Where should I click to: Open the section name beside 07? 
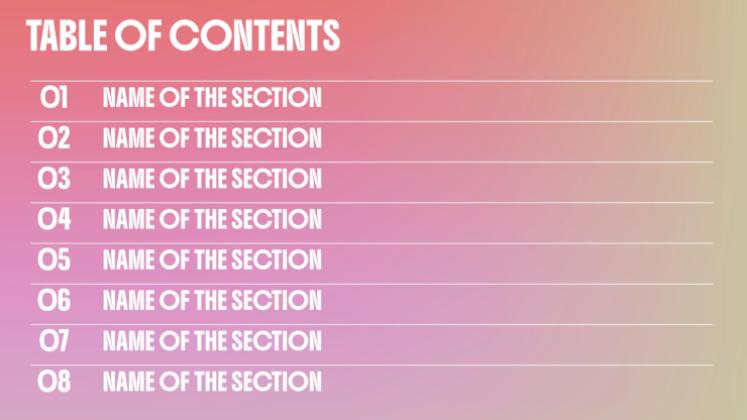pos(212,341)
